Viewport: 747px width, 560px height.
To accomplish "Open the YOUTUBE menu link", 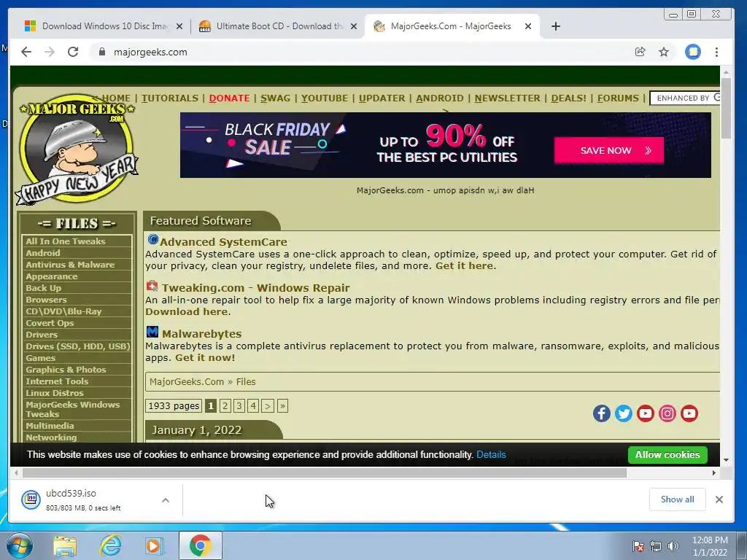I will coord(325,98).
